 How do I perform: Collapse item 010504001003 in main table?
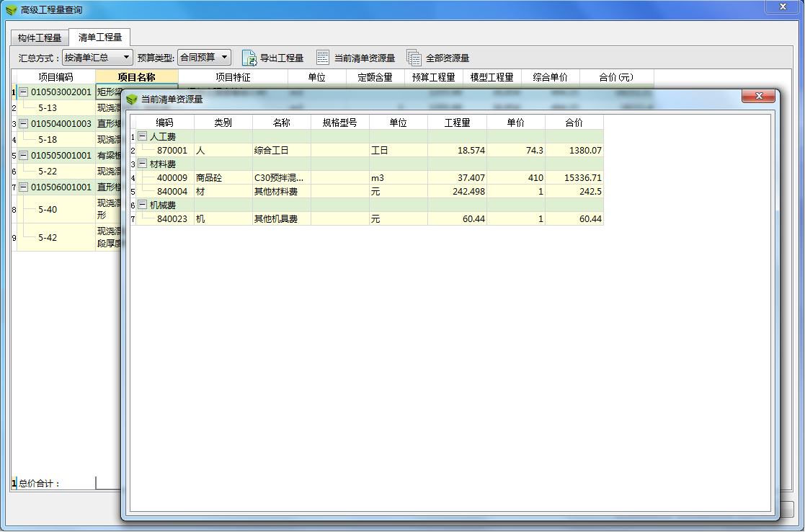23,124
